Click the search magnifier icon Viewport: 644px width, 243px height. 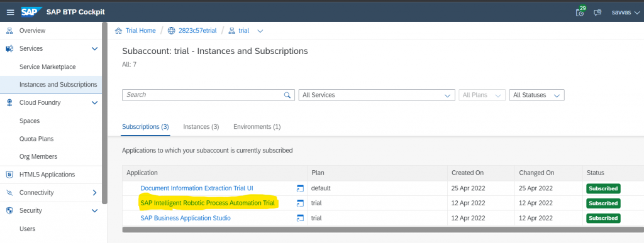pyautogui.click(x=287, y=95)
